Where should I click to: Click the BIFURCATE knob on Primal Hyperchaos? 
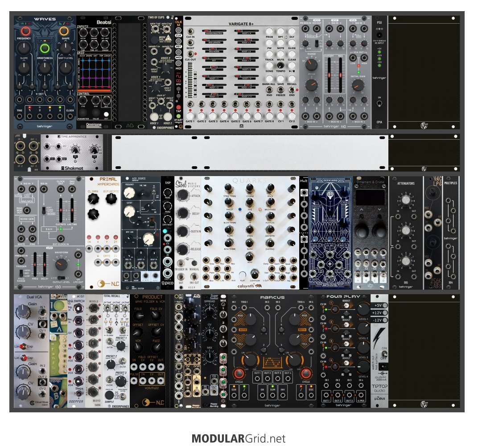[x=111, y=199]
